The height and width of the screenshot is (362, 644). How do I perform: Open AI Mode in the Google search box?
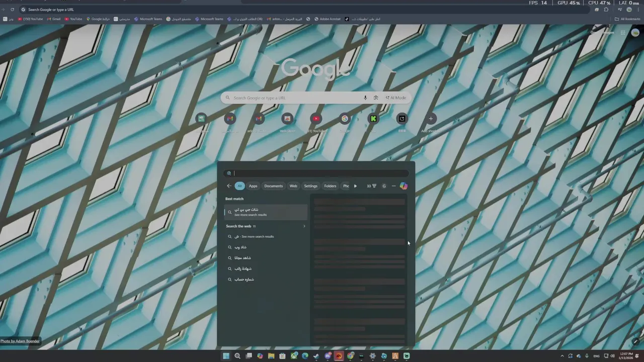[396, 98]
